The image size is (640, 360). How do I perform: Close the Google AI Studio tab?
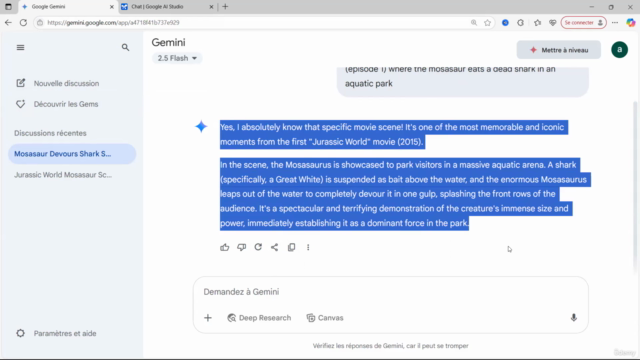click(x=211, y=7)
